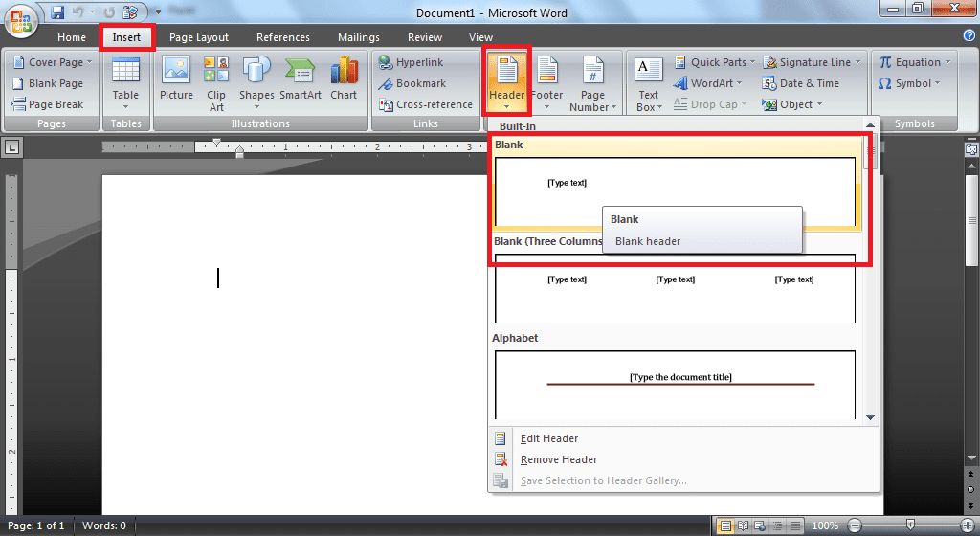The image size is (980, 536).
Task: Open the Footer gallery
Action: point(546,81)
